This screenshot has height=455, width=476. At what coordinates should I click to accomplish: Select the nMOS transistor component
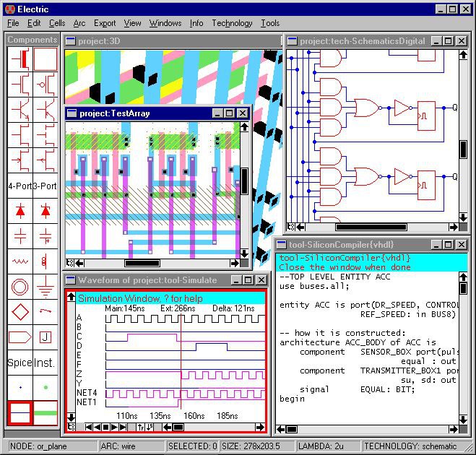[20, 84]
